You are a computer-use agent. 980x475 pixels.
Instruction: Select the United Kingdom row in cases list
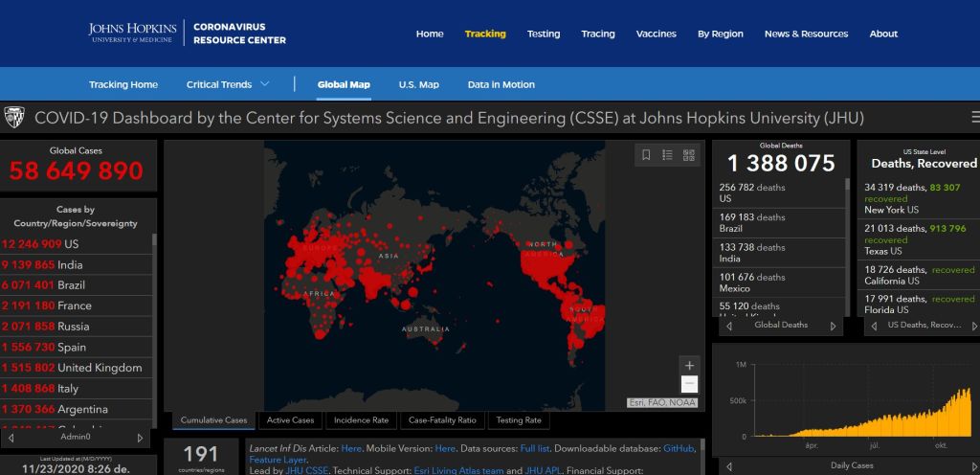pyautogui.click(x=76, y=368)
